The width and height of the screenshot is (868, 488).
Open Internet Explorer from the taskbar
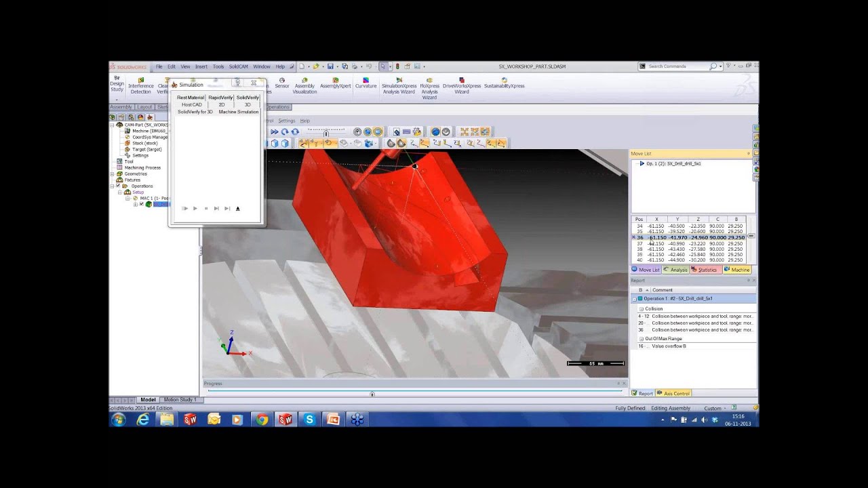point(143,420)
